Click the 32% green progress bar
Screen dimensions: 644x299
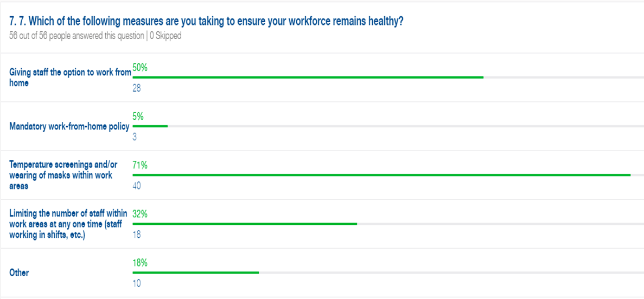245,224
